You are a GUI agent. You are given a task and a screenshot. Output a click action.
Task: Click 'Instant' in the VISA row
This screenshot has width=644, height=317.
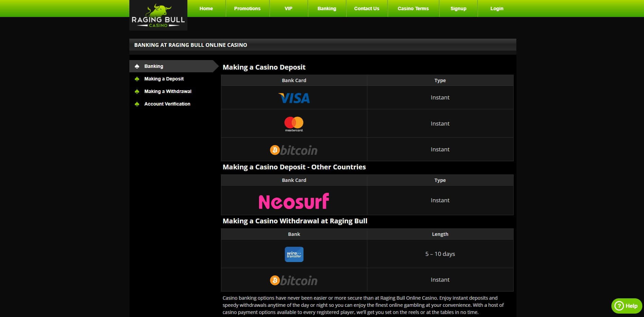point(440,97)
